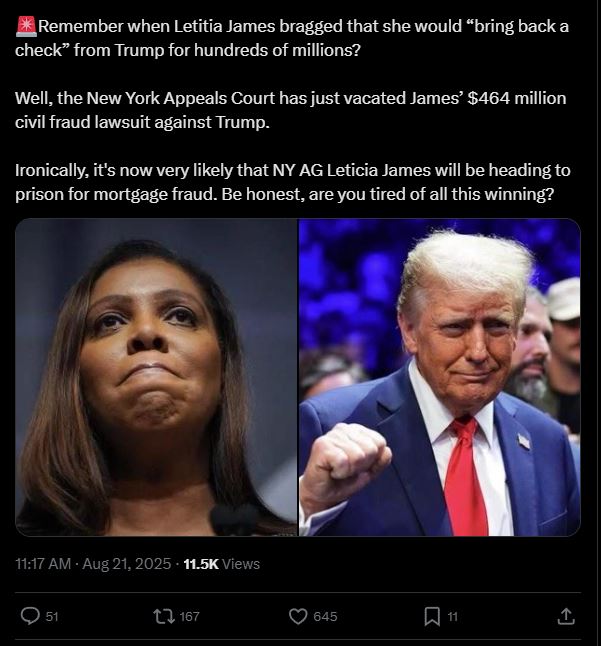
Task: View the 167 reposts count
Action: tap(189, 617)
